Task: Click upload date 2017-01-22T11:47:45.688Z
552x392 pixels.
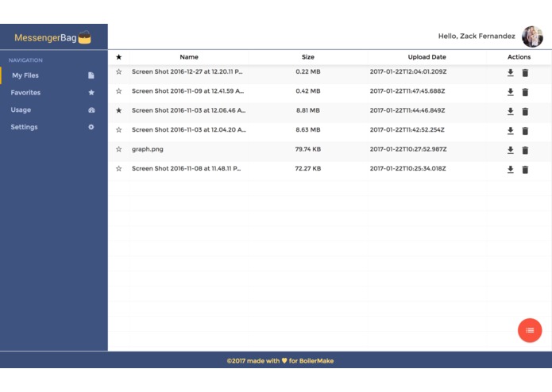Action: point(407,91)
